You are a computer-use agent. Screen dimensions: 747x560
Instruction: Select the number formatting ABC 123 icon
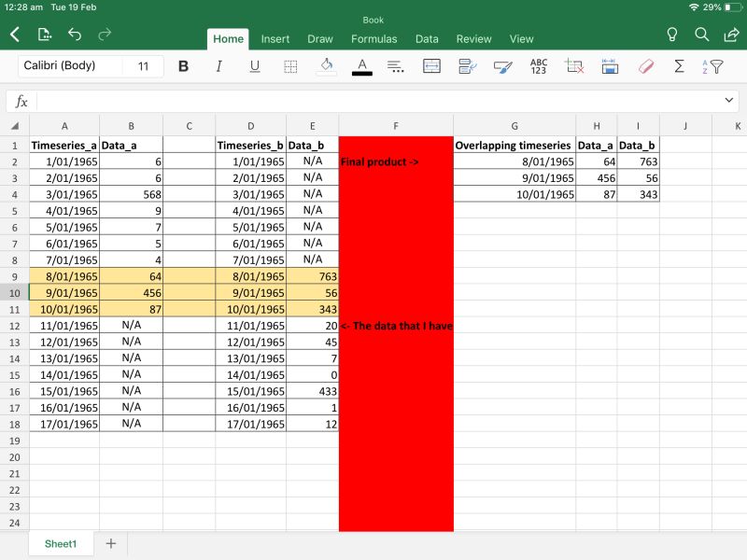(x=537, y=65)
